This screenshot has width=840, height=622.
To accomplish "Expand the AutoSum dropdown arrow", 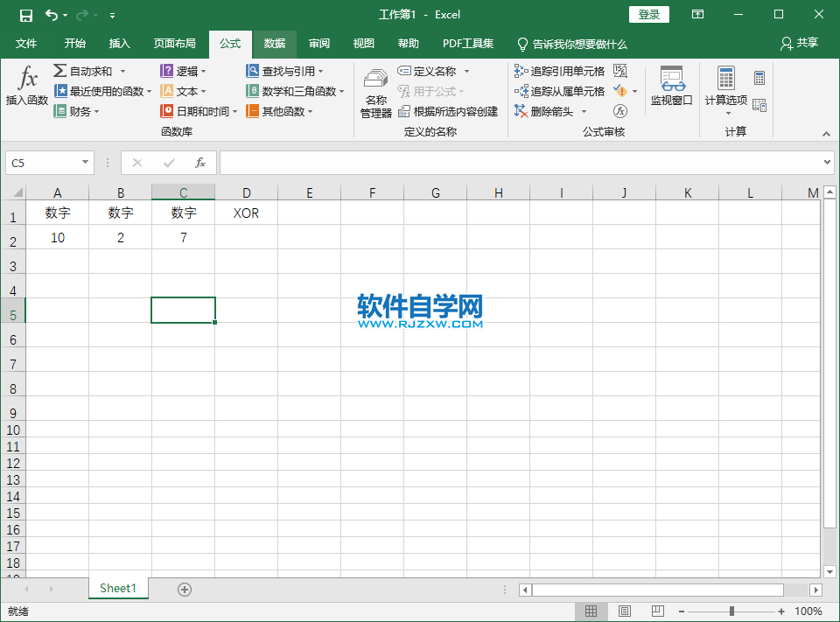I will click(x=122, y=71).
